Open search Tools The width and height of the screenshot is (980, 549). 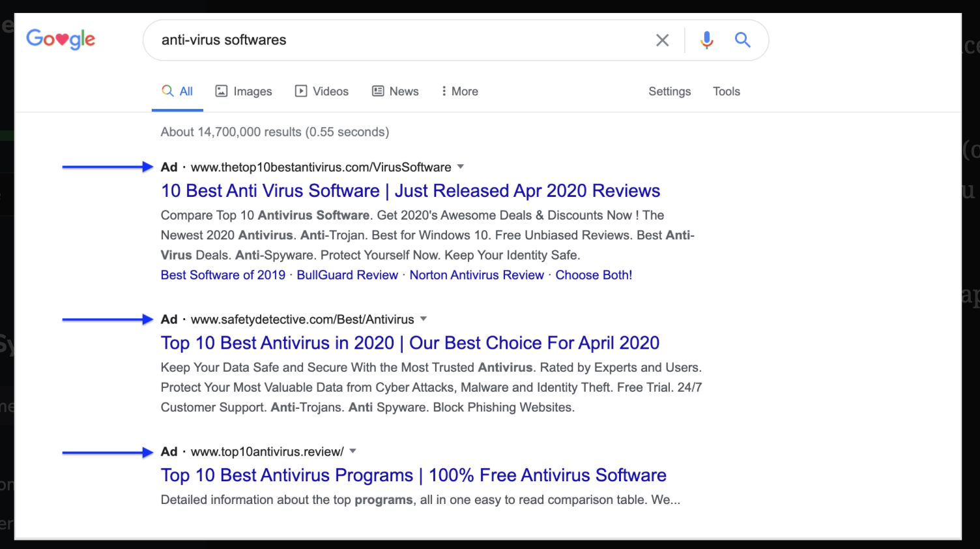pos(727,91)
